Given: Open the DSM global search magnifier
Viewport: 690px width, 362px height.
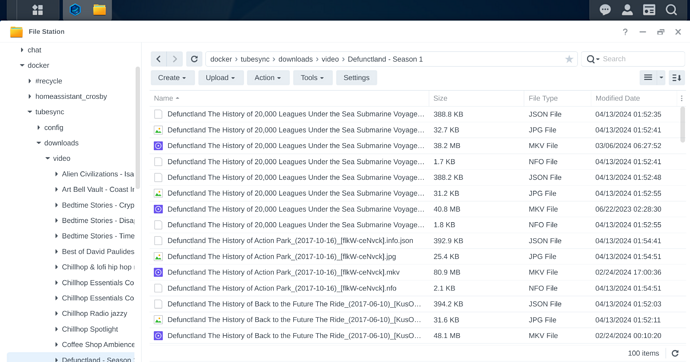Looking at the screenshot, I should (671, 10).
